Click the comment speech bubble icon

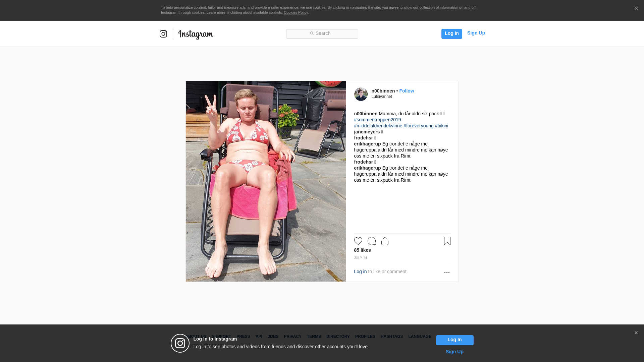coord(372,241)
